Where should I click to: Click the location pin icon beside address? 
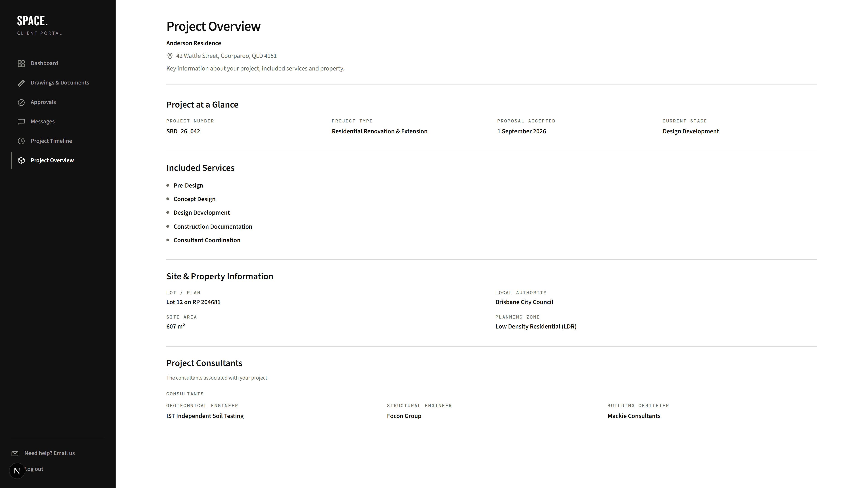170,56
